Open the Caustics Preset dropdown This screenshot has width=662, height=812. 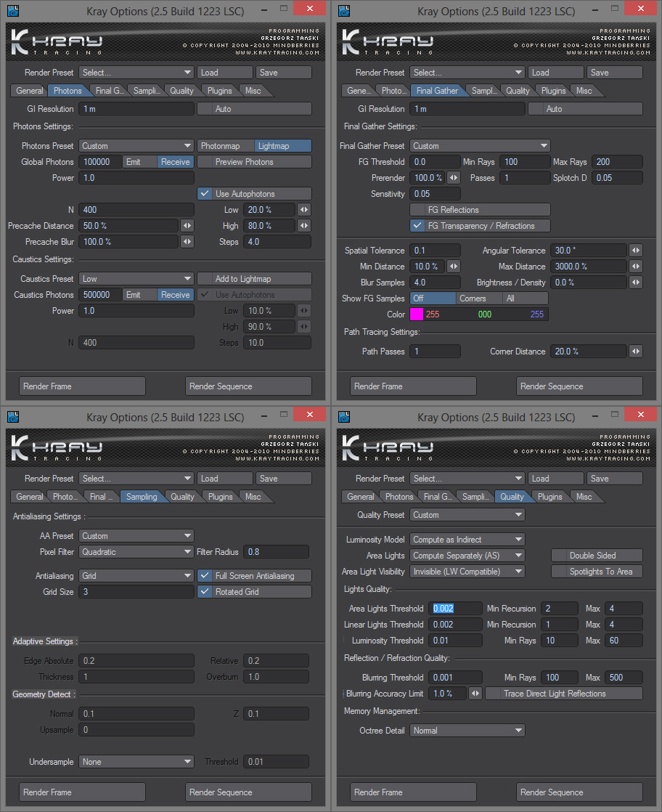(136, 279)
